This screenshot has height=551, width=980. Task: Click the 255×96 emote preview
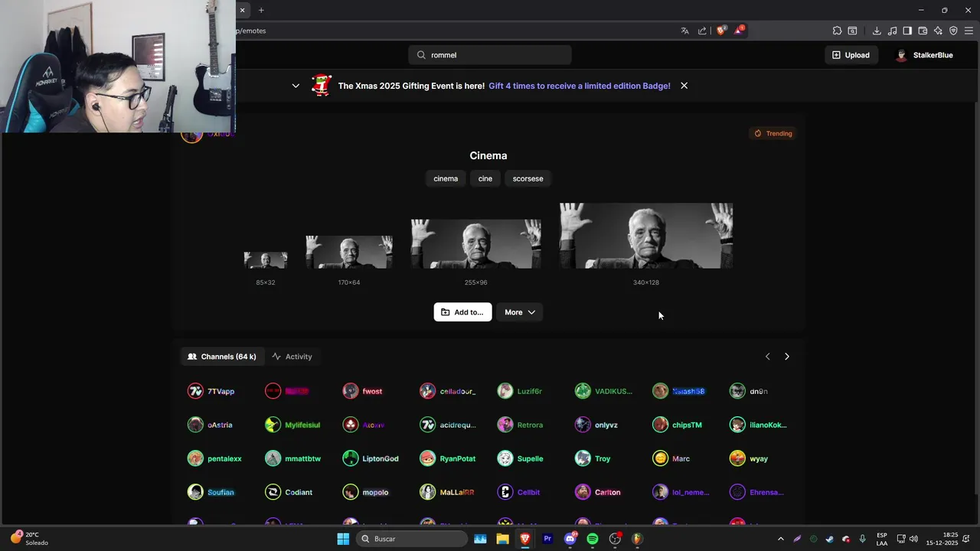475,244
